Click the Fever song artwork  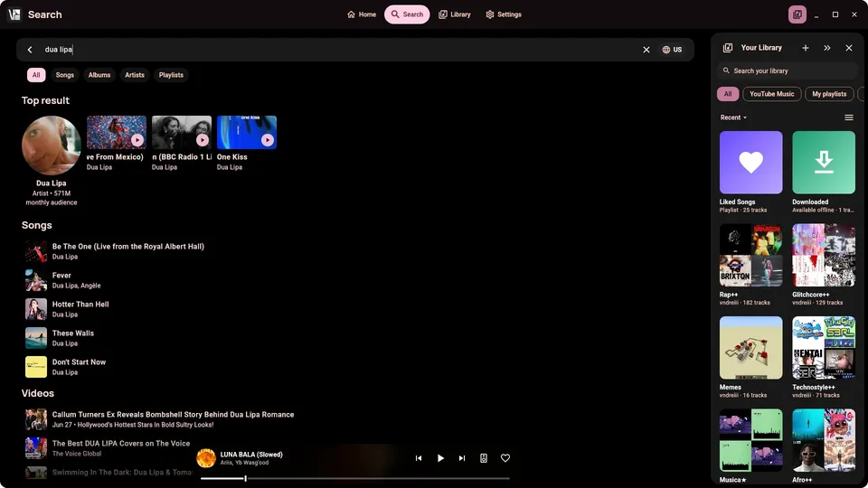[36, 280]
